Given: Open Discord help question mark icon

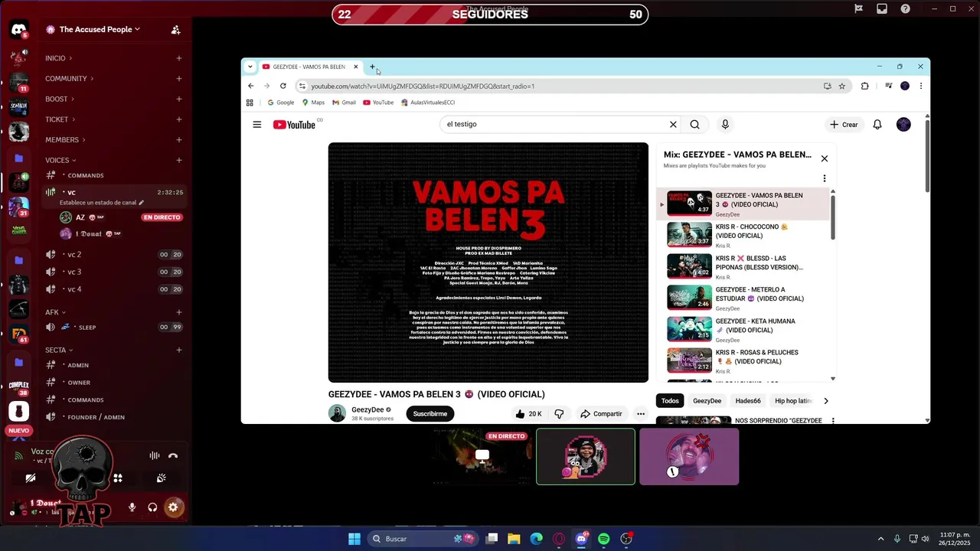Looking at the screenshot, I should 906,8.
